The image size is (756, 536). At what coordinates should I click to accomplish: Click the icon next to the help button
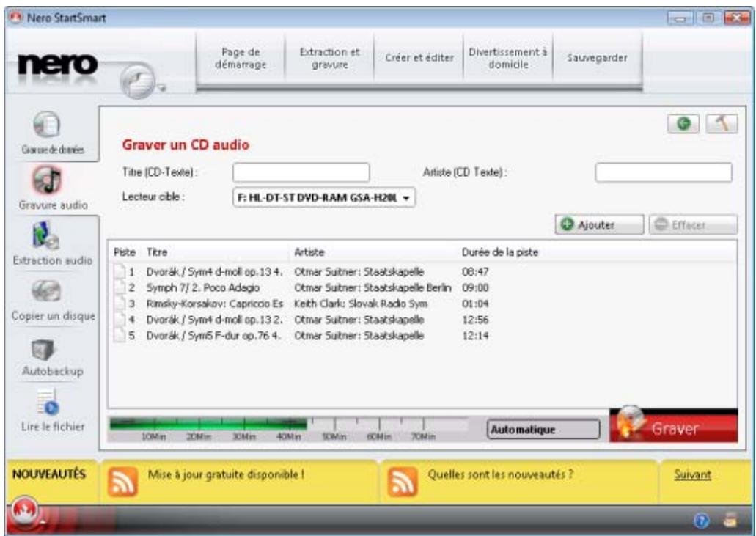(731, 520)
